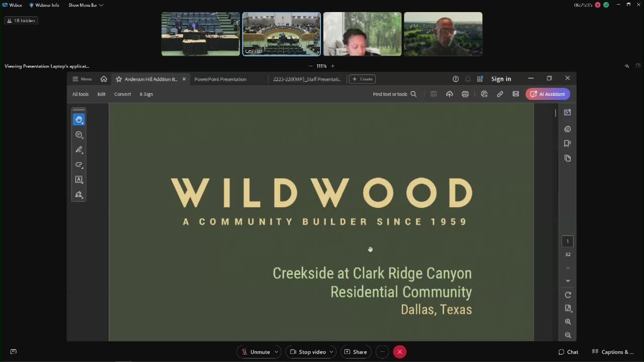Leave the meeting with red X button
This screenshot has height=362, width=644.
point(399,352)
